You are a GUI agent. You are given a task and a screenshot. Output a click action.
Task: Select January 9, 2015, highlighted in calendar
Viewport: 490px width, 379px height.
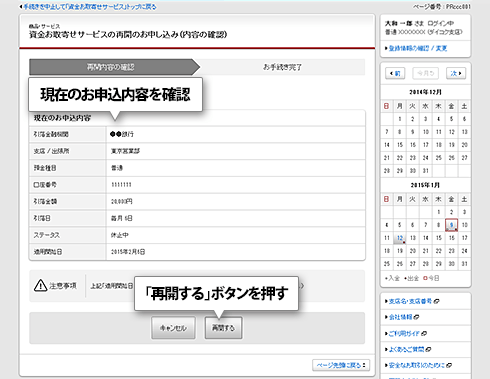tap(451, 225)
